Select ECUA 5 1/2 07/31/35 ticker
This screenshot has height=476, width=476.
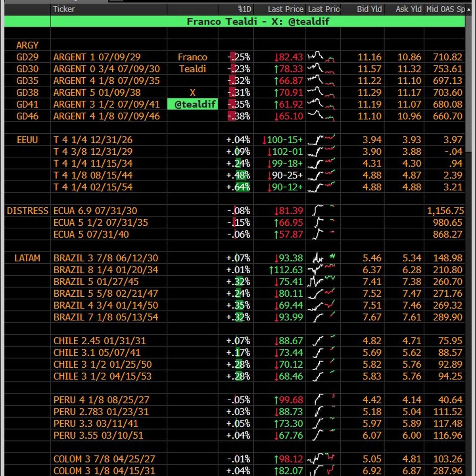(x=101, y=223)
